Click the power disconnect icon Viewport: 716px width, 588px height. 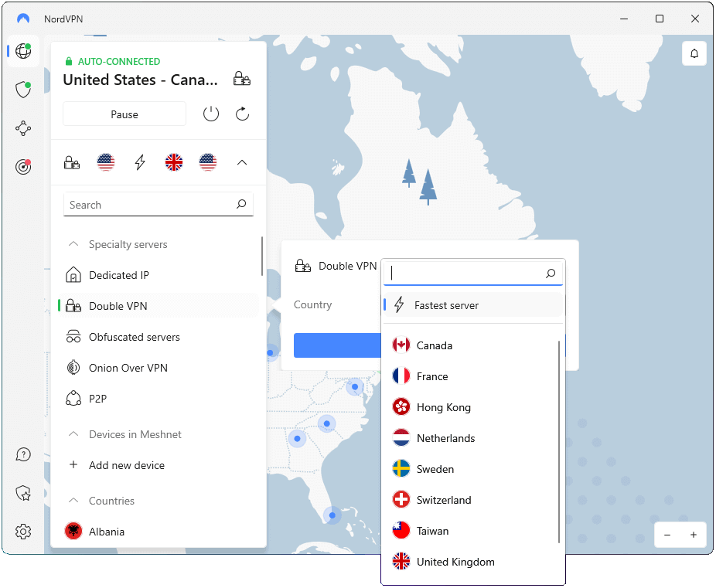click(211, 114)
